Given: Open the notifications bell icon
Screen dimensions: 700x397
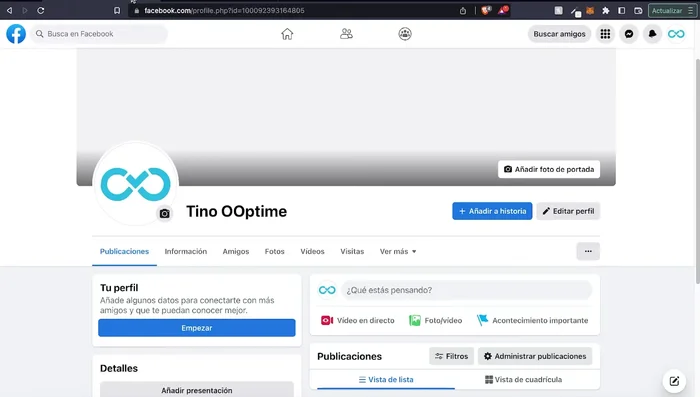Looking at the screenshot, I should (x=652, y=34).
